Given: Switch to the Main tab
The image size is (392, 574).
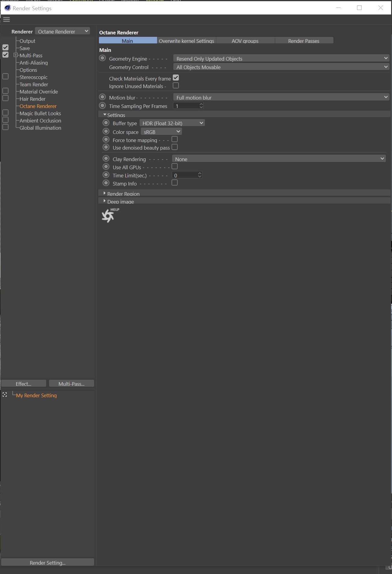Looking at the screenshot, I should [x=128, y=41].
